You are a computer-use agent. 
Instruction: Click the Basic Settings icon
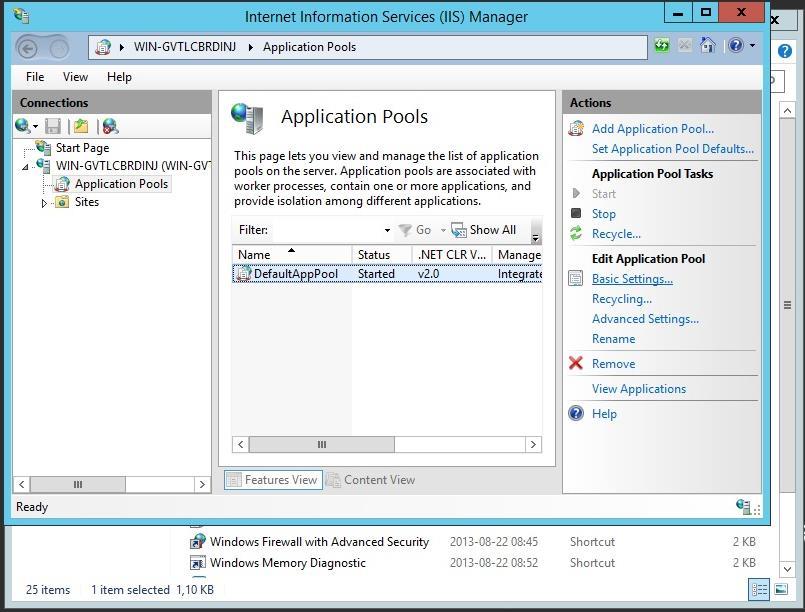pyautogui.click(x=576, y=279)
